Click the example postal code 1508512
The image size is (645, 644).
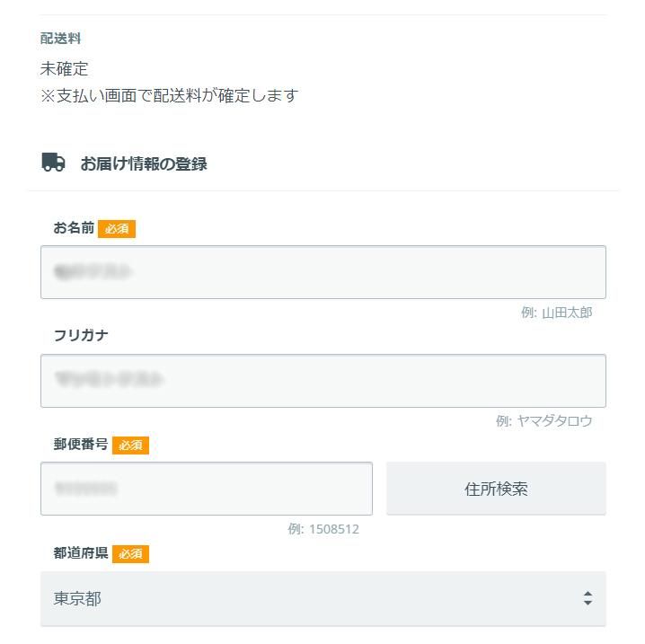(x=333, y=529)
